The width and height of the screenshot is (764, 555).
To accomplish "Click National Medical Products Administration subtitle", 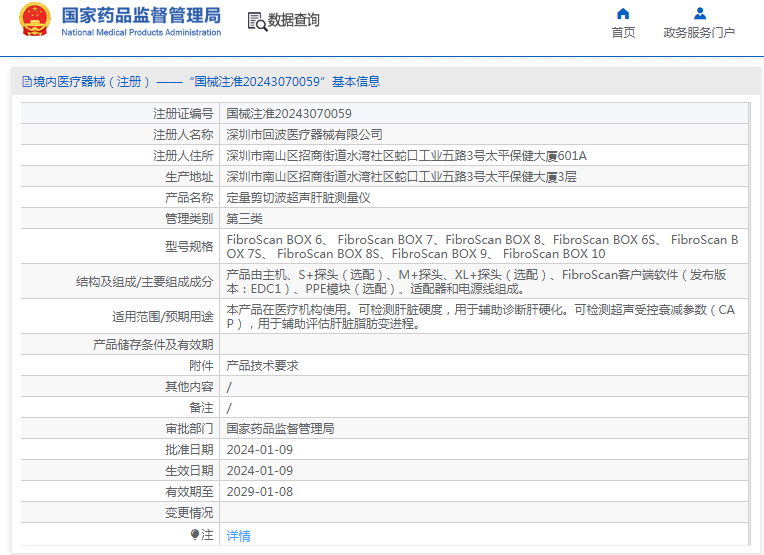I will [x=141, y=33].
